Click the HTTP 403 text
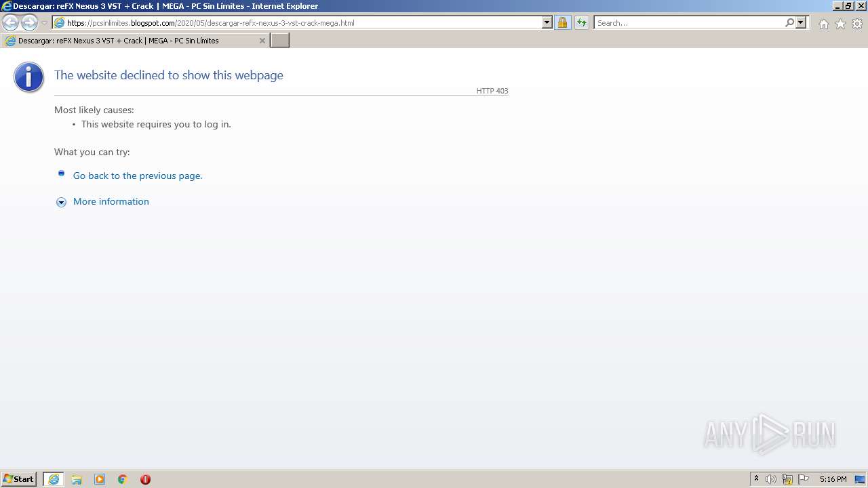The image size is (868, 488). pyautogui.click(x=492, y=91)
